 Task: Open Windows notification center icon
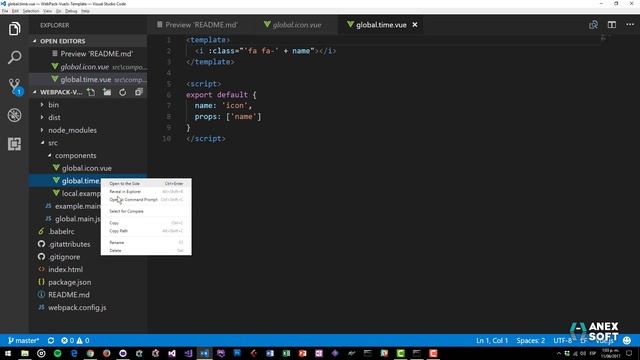click(x=629, y=353)
